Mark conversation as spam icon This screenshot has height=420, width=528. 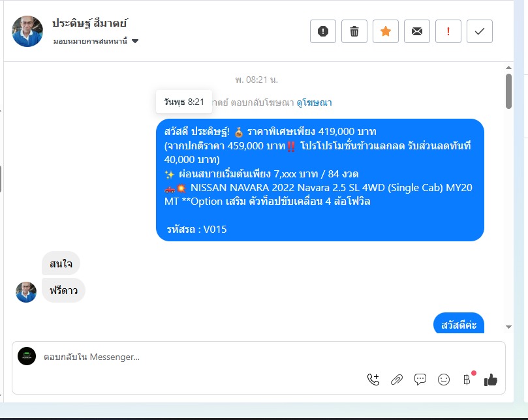[x=322, y=31]
